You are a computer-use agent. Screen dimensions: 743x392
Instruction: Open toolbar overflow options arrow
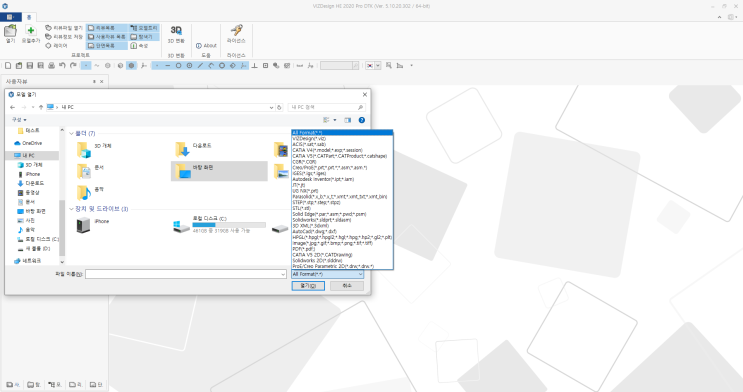[x=411, y=65]
